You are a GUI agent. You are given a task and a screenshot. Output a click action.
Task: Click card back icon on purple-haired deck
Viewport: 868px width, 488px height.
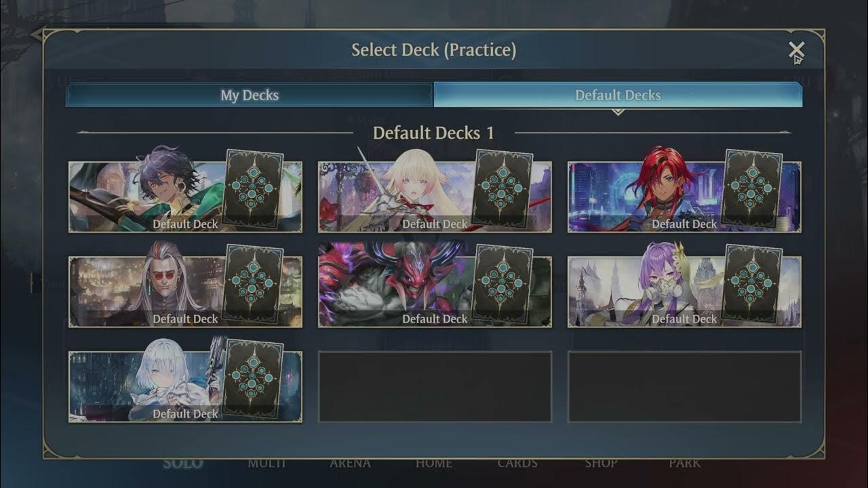pyautogui.click(x=752, y=283)
